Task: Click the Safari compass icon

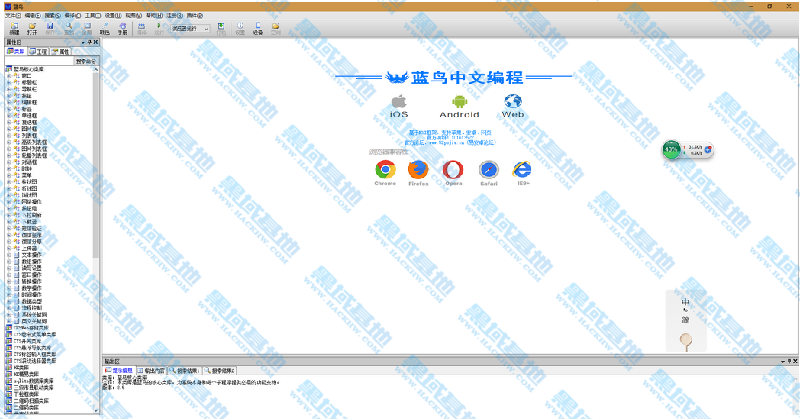Action: (489, 170)
